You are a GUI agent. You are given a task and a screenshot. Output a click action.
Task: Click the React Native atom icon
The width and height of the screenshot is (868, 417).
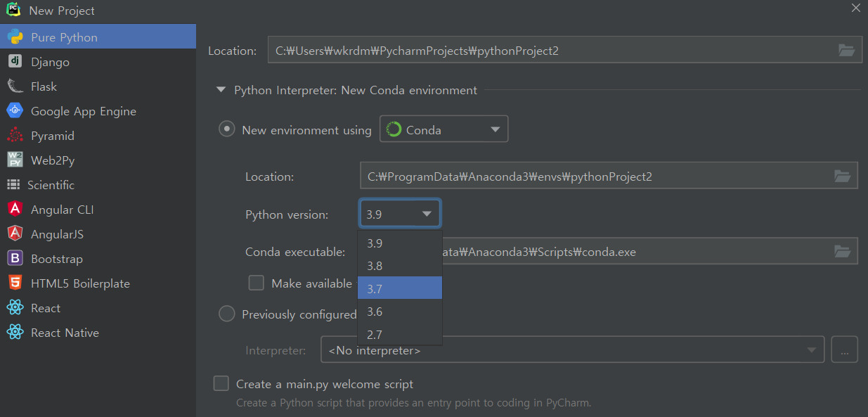(x=14, y=333)
